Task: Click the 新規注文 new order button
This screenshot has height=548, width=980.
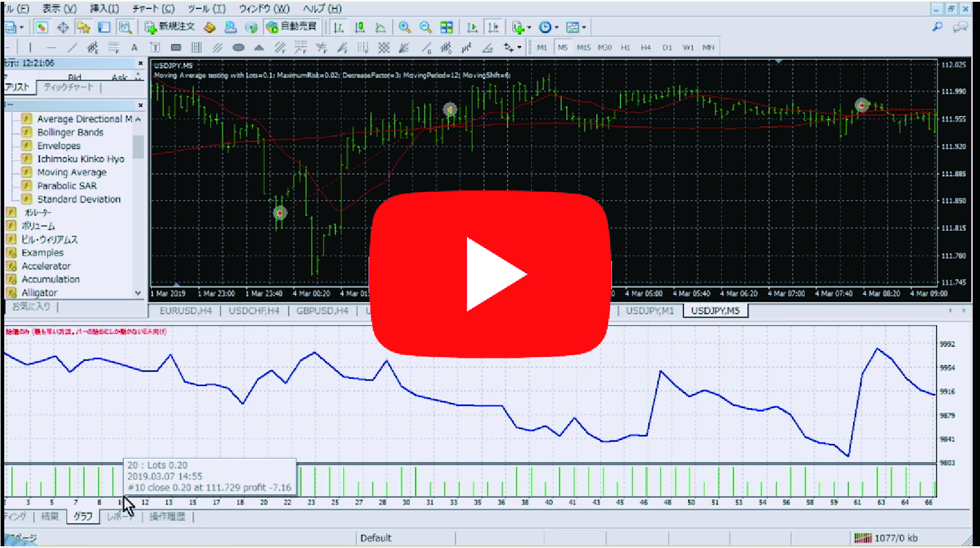Action: (x=170, y=27)
